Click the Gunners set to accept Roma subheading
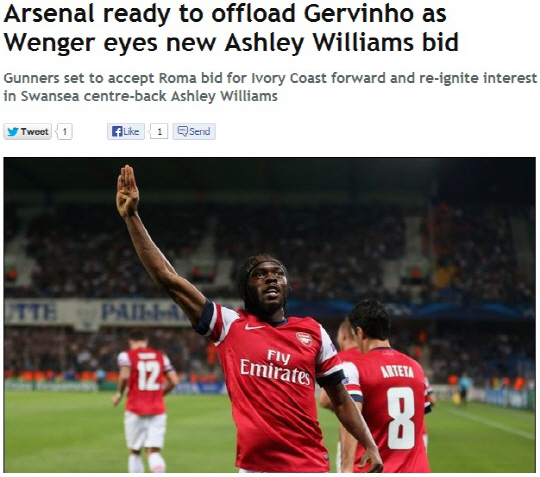This screenshot has height=477, width=540. 270,87
